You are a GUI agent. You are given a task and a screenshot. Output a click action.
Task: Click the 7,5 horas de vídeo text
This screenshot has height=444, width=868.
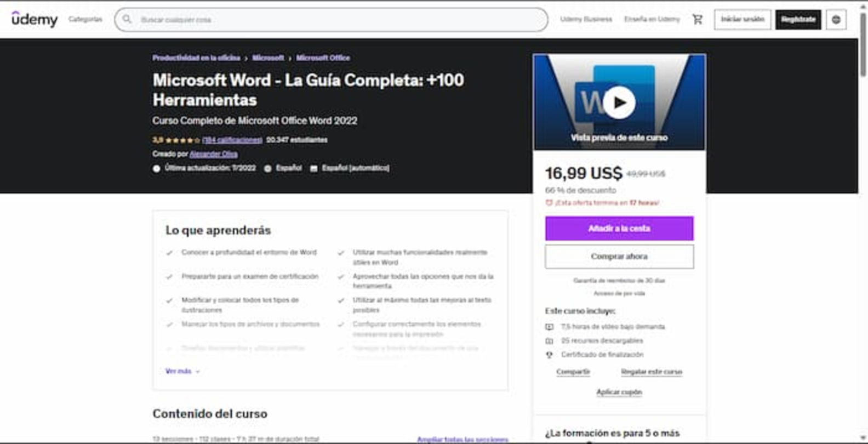613,327
